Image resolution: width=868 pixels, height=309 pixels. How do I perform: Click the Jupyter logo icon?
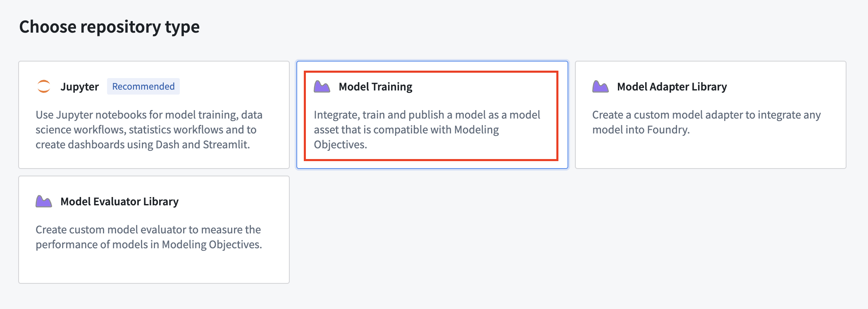[44, 86]
